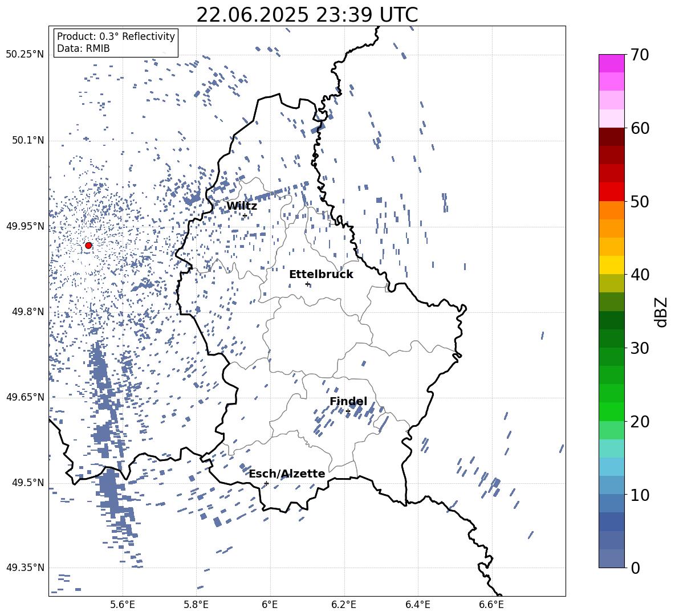Click the Wiltz location cross marker

coord(245,215)
